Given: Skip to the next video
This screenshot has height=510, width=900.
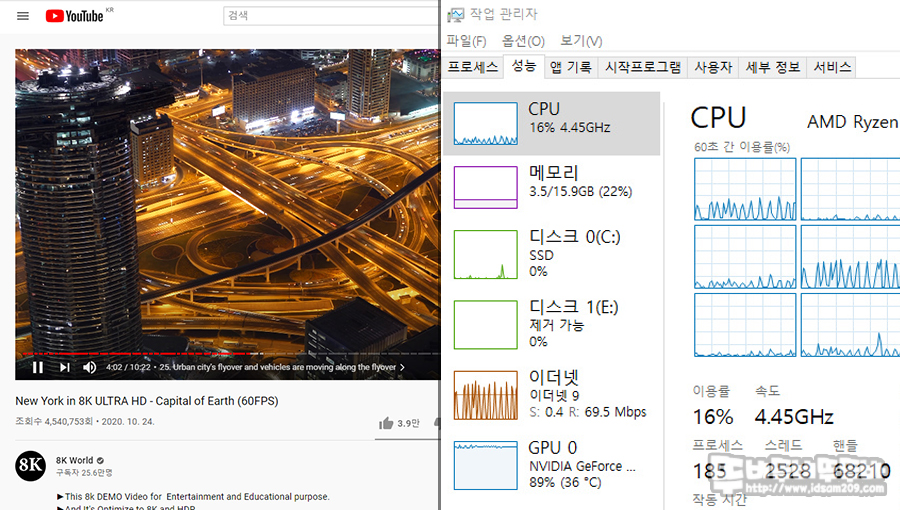Looking at the screenshot, I should 65,367.
